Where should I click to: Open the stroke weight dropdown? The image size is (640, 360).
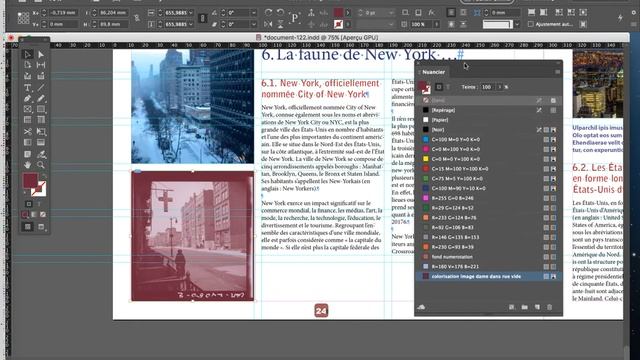tap(391, 13)
